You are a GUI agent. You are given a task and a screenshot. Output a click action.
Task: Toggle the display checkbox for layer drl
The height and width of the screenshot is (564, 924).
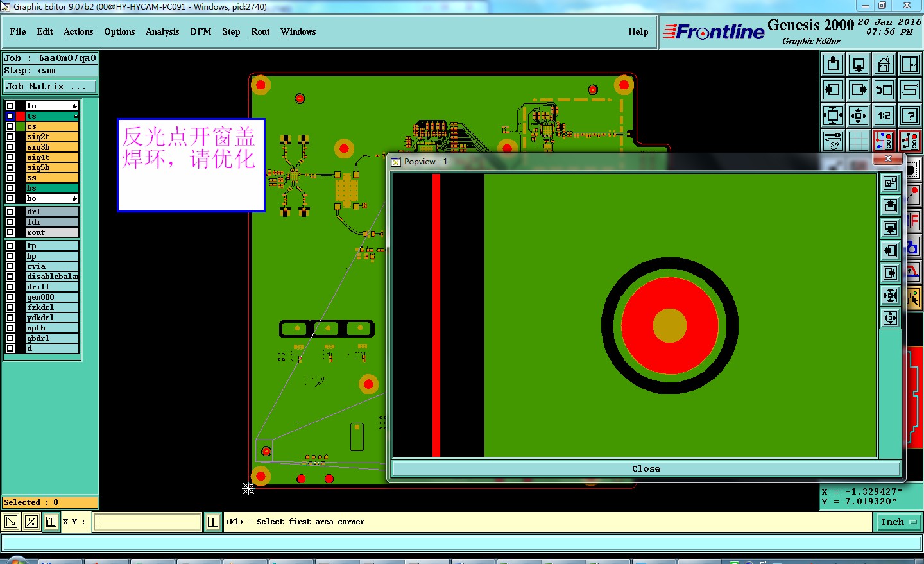pyautogui.click(x=10, y=212)
